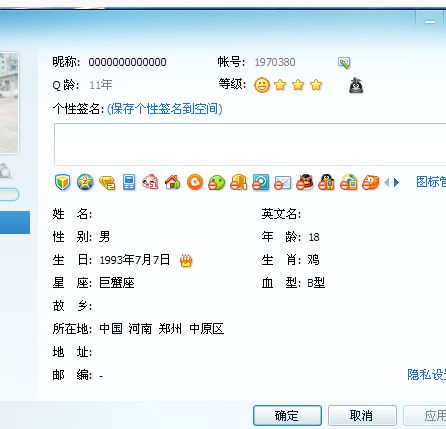Click the green smiley ball icon
This screenshot has height=429, width=446.
click(217, 183)
